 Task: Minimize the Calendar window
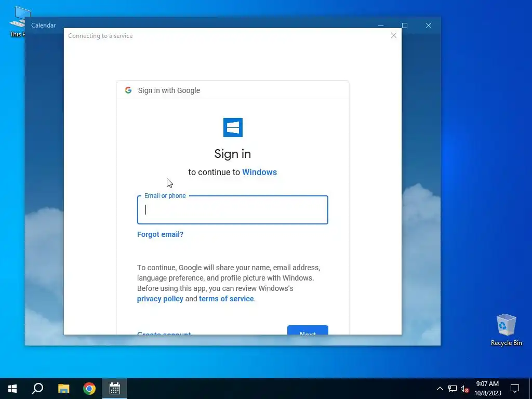(381, 25)
